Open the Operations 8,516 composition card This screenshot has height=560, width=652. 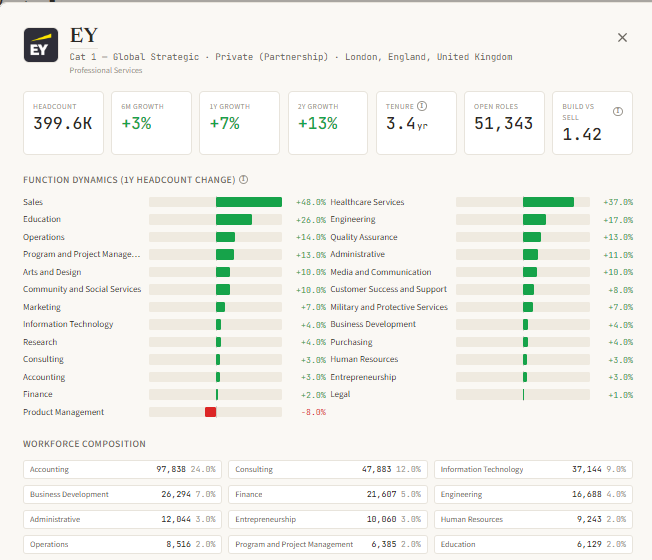[x=123, y=544]
